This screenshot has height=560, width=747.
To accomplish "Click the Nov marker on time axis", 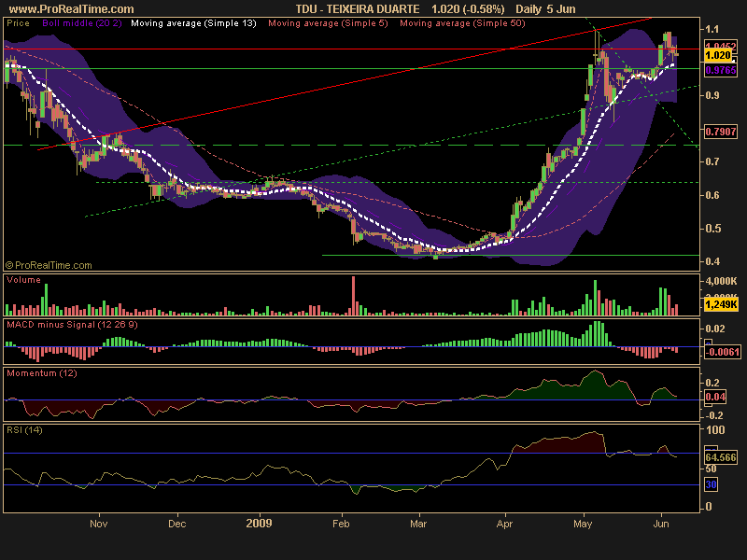I will coord(99,524).
